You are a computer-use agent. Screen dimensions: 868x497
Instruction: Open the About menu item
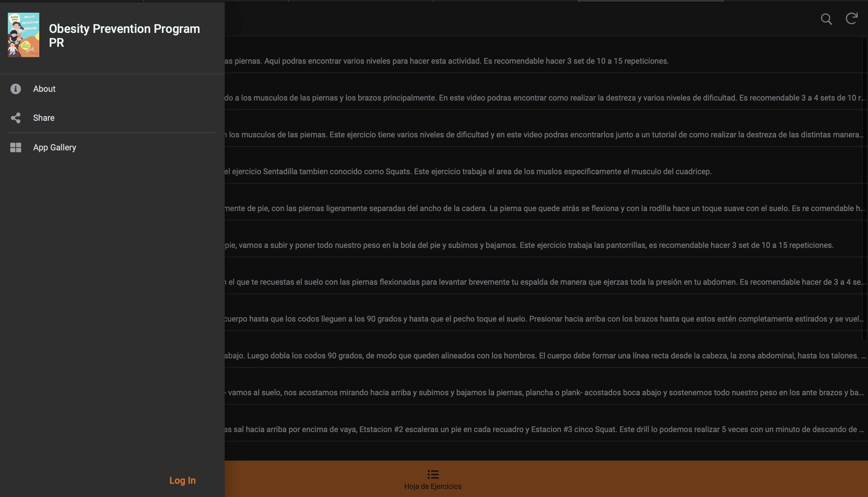pyautogui.click(x=44, y=89)
